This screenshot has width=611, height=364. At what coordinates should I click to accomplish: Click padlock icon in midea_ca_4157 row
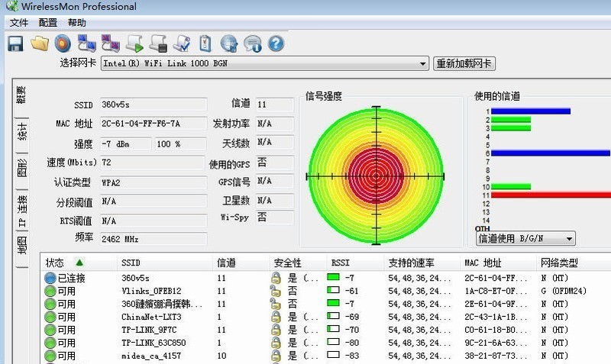click(x=276, y=356)
